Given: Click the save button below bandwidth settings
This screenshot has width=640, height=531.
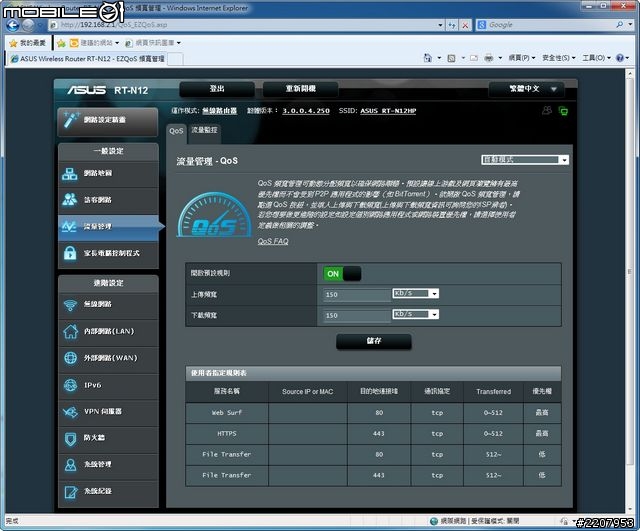Looking at the screenshot, I should [373, 341].
